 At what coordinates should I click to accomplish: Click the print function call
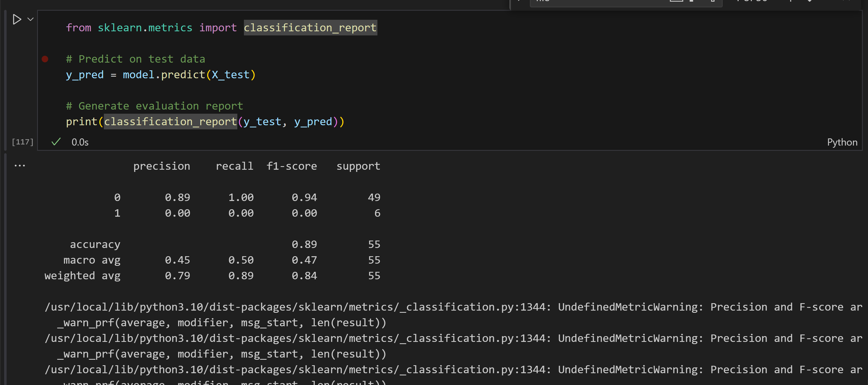pyautogui.click(x=82, y=122)
